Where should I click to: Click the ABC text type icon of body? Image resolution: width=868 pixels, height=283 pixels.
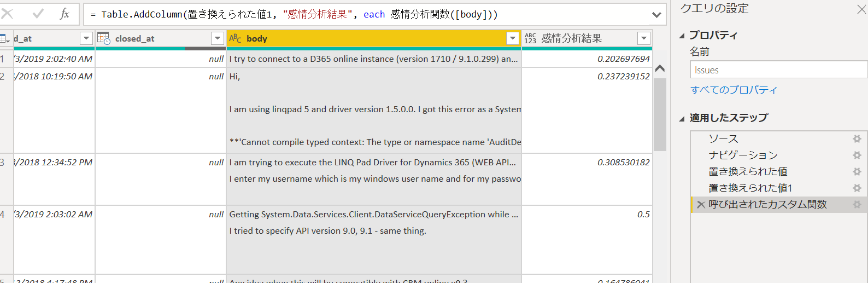click(x=235, y=38)
